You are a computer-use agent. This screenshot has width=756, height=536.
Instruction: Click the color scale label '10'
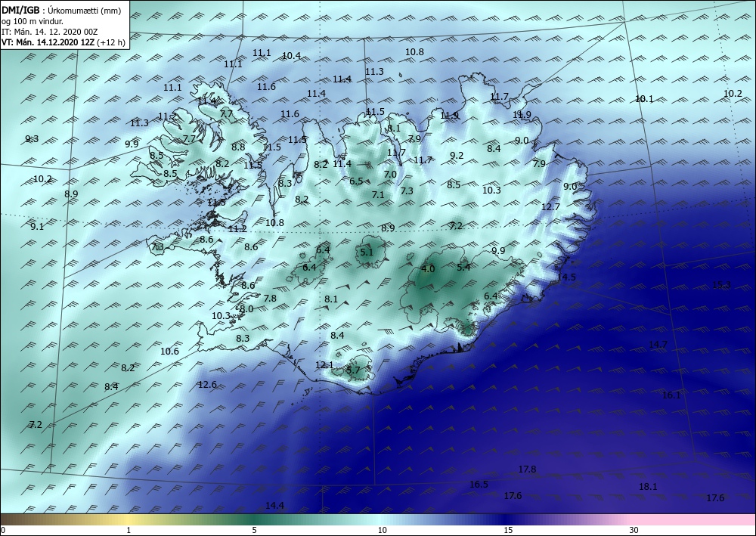pos(382,531)
